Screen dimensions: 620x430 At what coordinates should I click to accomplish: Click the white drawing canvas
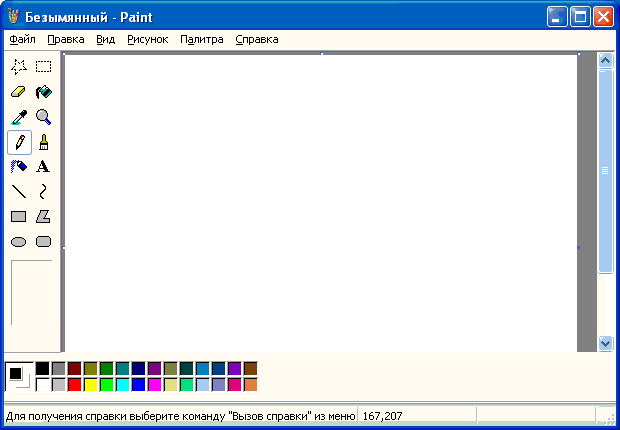click(x=321, y=203)
